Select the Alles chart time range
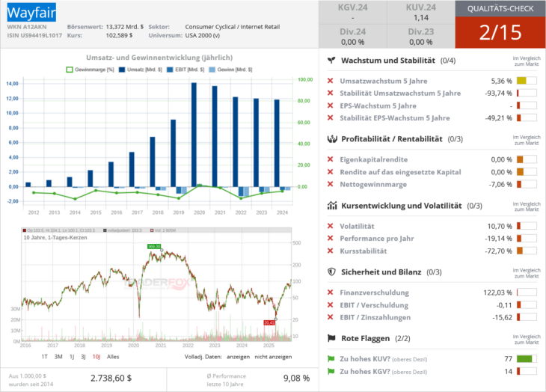Viewport: 546px width, 392px height. (114, 356)
